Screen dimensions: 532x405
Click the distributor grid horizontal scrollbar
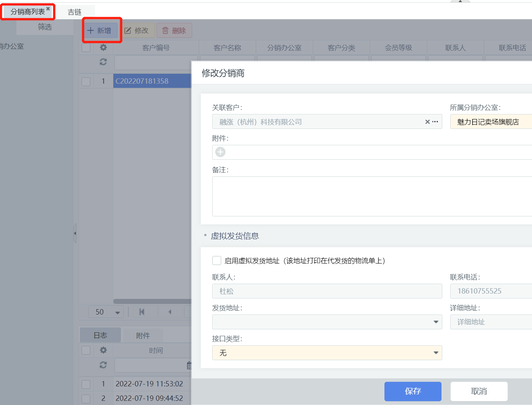click(152, 301)
